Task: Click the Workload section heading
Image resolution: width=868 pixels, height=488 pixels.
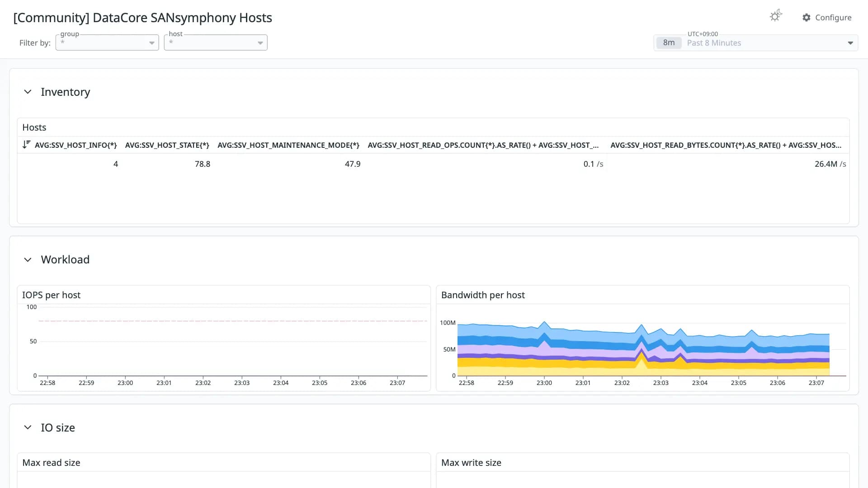Action: (x=65, y=259)
